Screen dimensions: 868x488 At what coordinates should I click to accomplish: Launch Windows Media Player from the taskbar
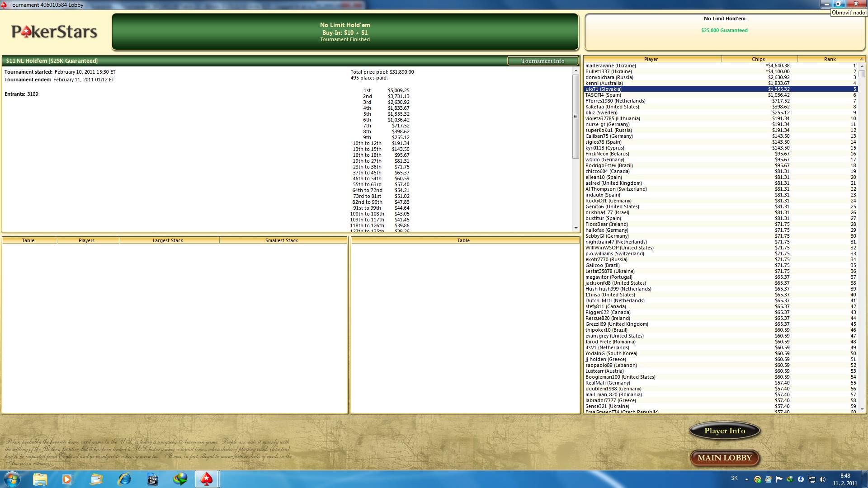[67, 479]
